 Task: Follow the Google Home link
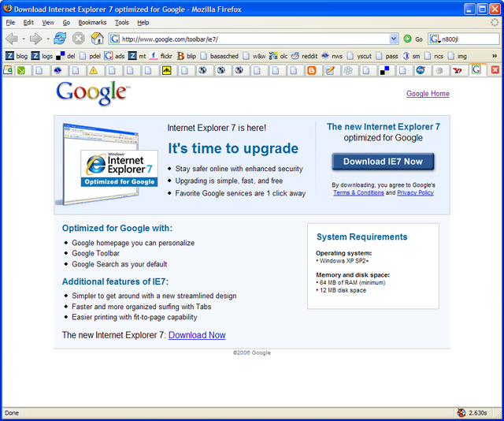click(428, 94)
